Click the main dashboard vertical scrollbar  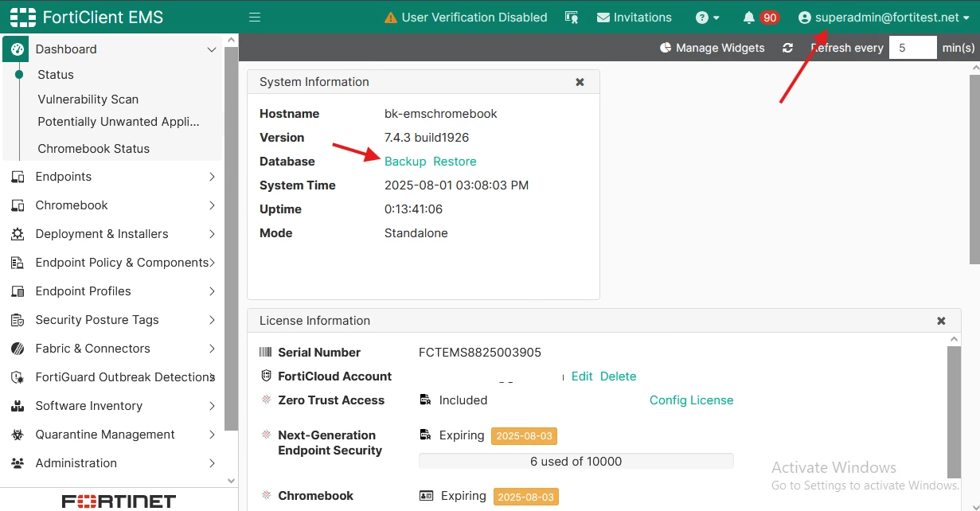[x=974, y=170]
